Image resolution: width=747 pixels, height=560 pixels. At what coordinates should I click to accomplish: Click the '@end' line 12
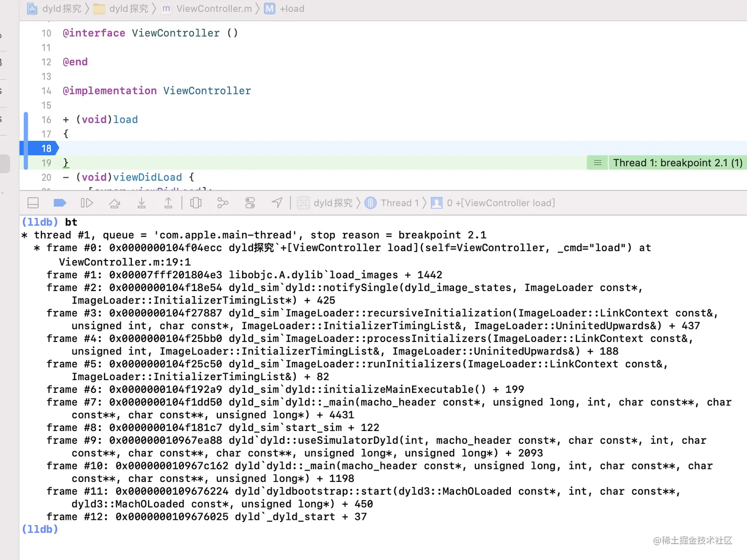(75, 62)
